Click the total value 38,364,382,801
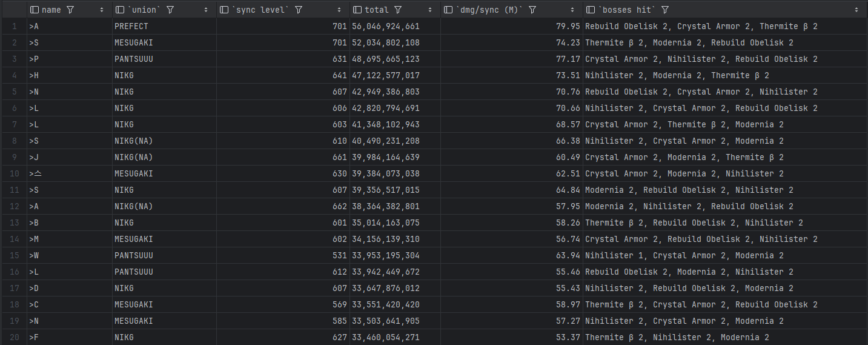The height and width of the screenshot is (345, 868). click(x=385, y=207)
